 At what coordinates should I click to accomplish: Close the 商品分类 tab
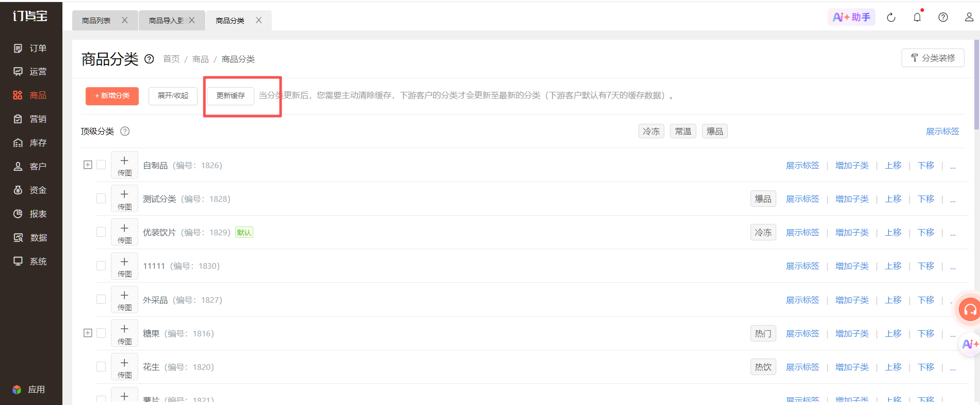259,20
